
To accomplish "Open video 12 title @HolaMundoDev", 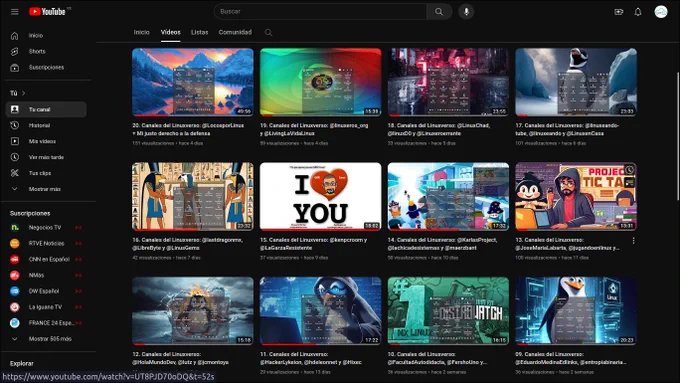I will (x=181, y=358).
